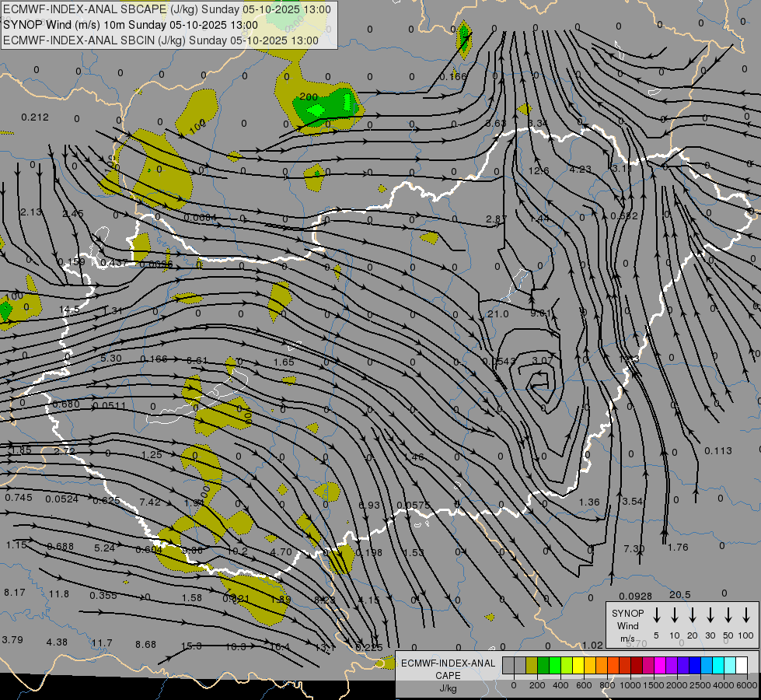
Task: Click the CAPE label in color legend
Action: (448, 676)
